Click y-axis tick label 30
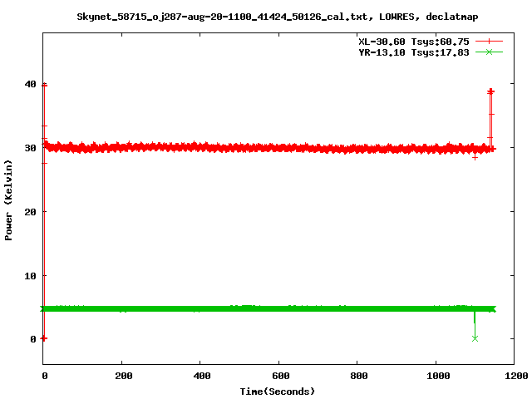Image resolution: width=532 pixels, height=399 pixels. click(30, 148)
